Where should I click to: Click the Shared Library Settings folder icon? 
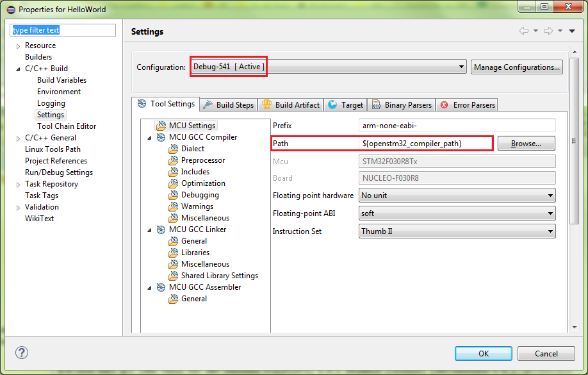[x=173, y=276]
